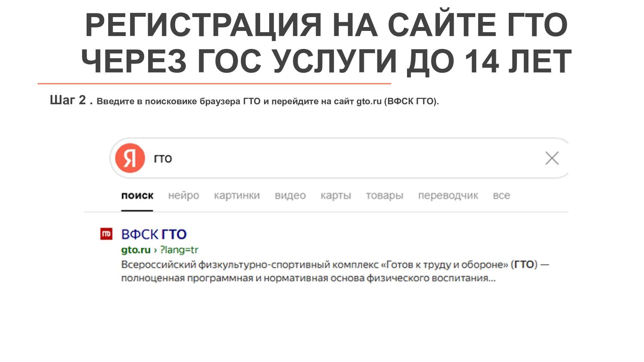This screenshot has width=644, height=362.
Task: Open the видео tab
Action: click(x=290, y=196)
